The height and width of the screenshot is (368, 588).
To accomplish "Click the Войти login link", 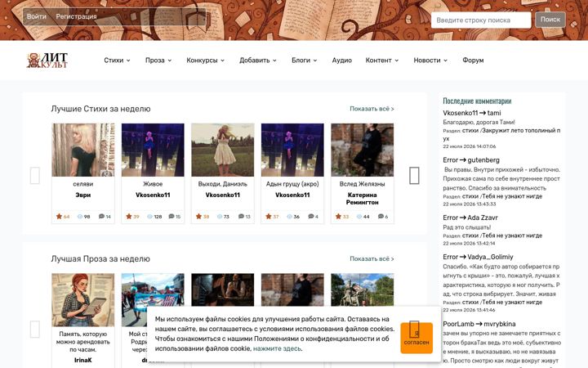I will (x=37, y=16).
